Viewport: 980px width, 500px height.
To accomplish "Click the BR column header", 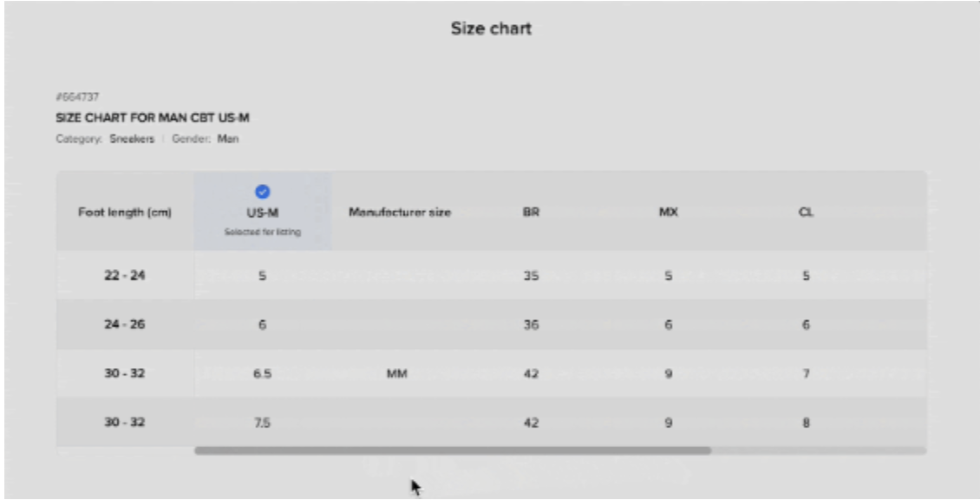I will tap(532, 212).
